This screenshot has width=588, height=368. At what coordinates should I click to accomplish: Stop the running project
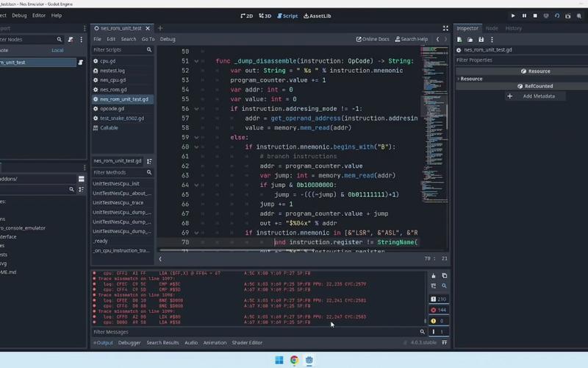pyautogui.click(x=535, y=15)
